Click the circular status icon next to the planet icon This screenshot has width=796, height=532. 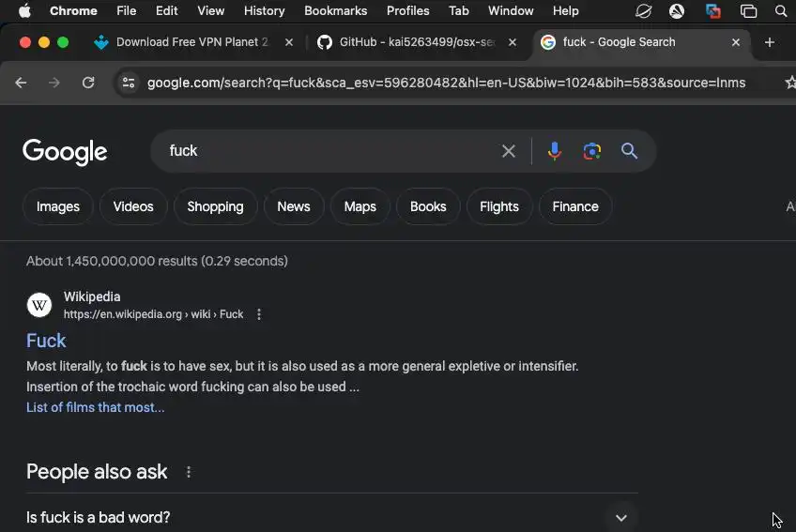click(676, 10)
